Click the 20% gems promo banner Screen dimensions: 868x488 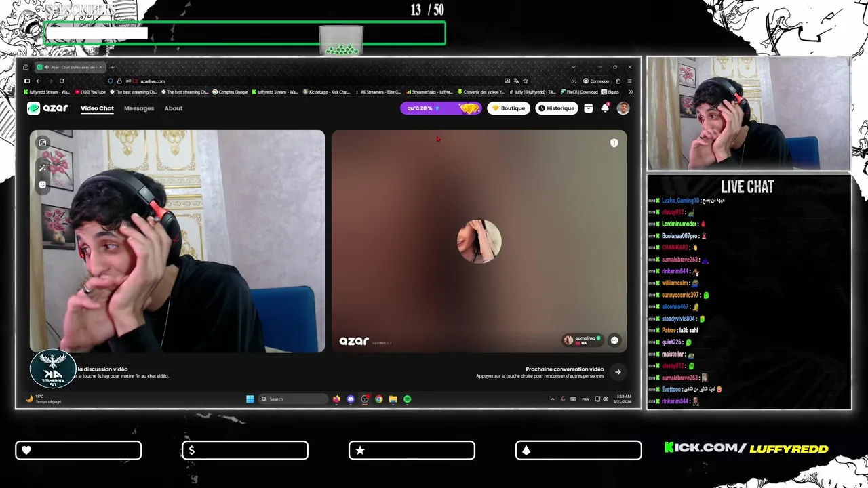point(441,108)
